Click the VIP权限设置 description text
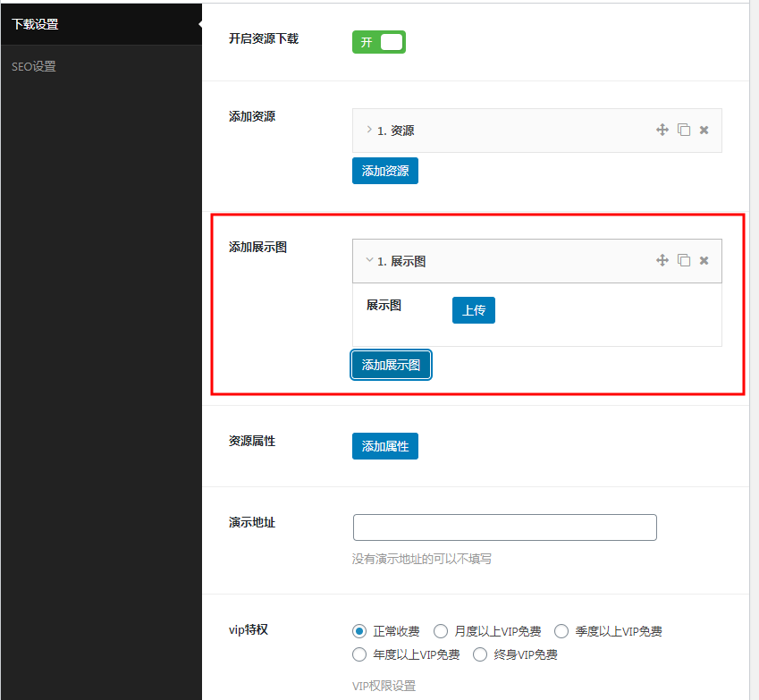Viewport: 759px width, 700px height. (384, 686)
